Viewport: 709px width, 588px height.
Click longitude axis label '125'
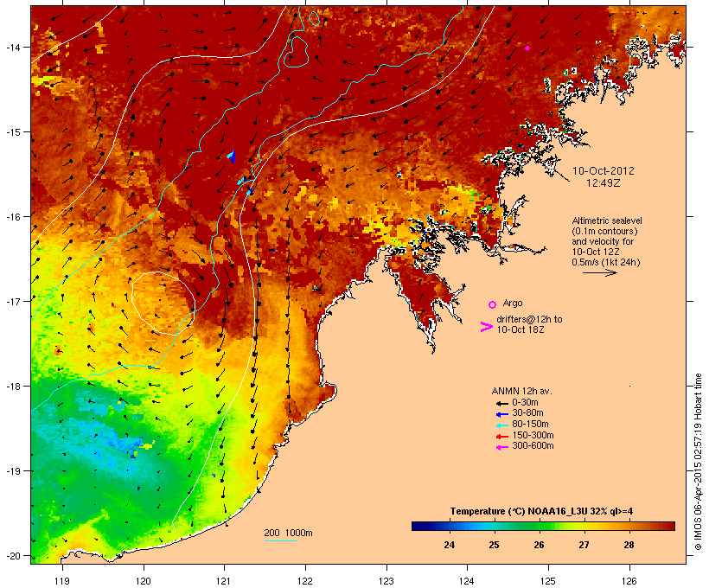(548, 581)
